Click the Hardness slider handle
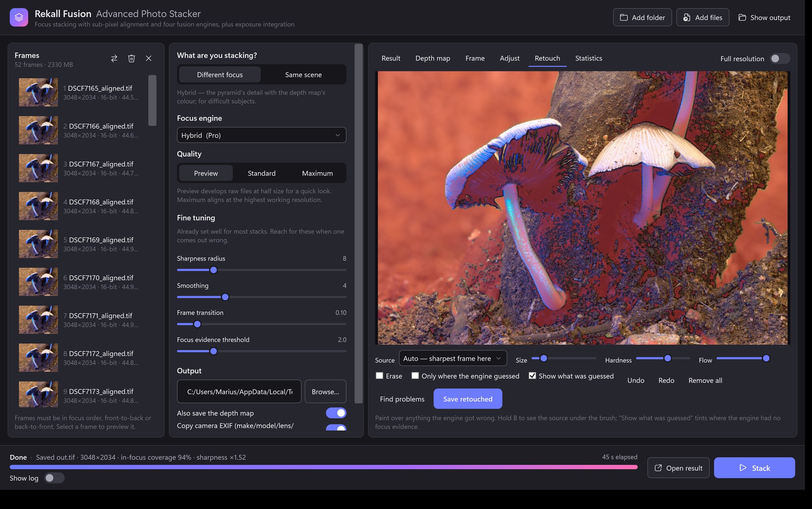Viewport: 812px width, 509px height. coord(667,358)
